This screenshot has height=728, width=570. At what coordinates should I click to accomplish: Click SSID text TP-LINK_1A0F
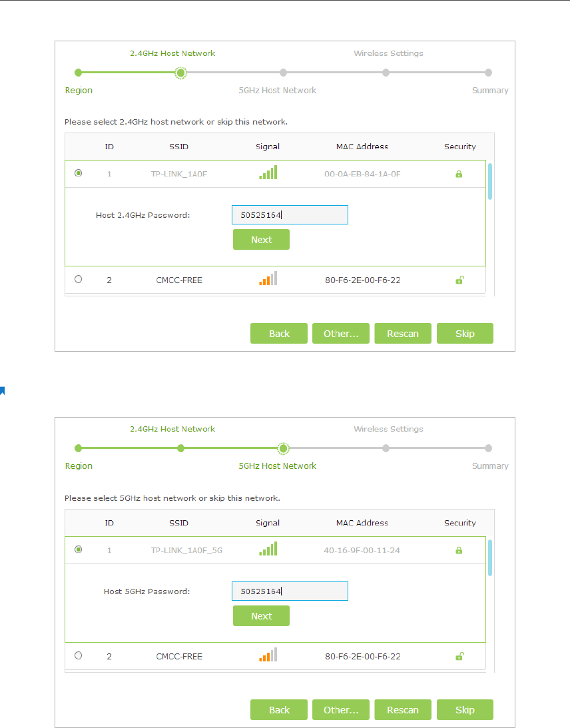[x=179, y=174]
